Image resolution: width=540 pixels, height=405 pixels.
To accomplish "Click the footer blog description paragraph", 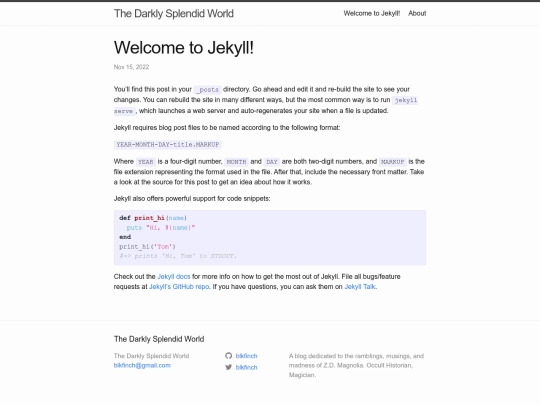I will [x=356, y=365].
